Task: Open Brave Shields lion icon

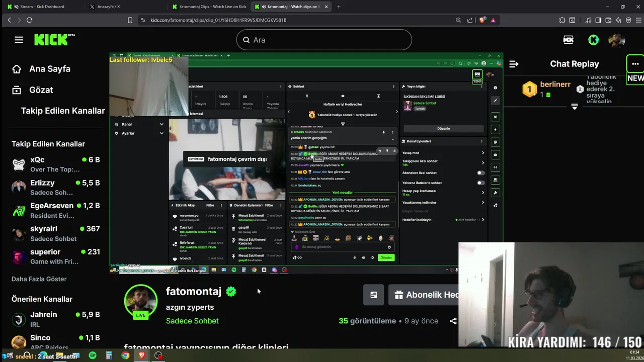Action: pyautogui.click(x=482, y=20)
